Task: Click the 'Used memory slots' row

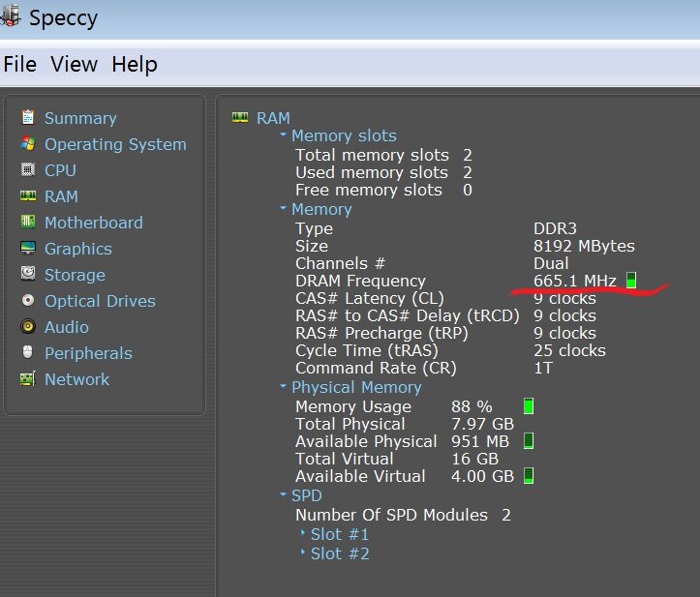Action: click(x=383, y=172)
